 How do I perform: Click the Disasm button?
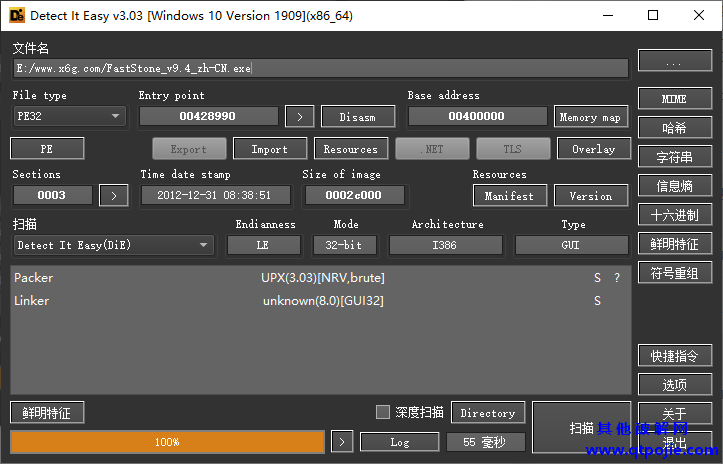[x=358, y=117]
